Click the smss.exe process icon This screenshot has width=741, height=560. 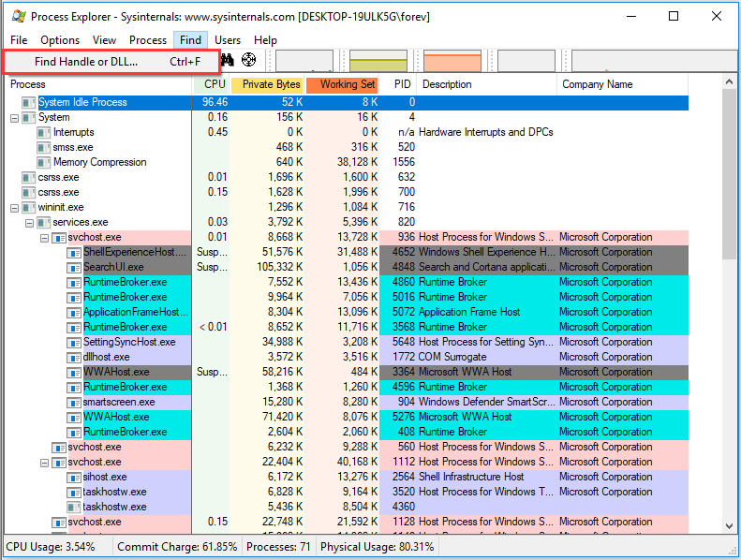44,147
